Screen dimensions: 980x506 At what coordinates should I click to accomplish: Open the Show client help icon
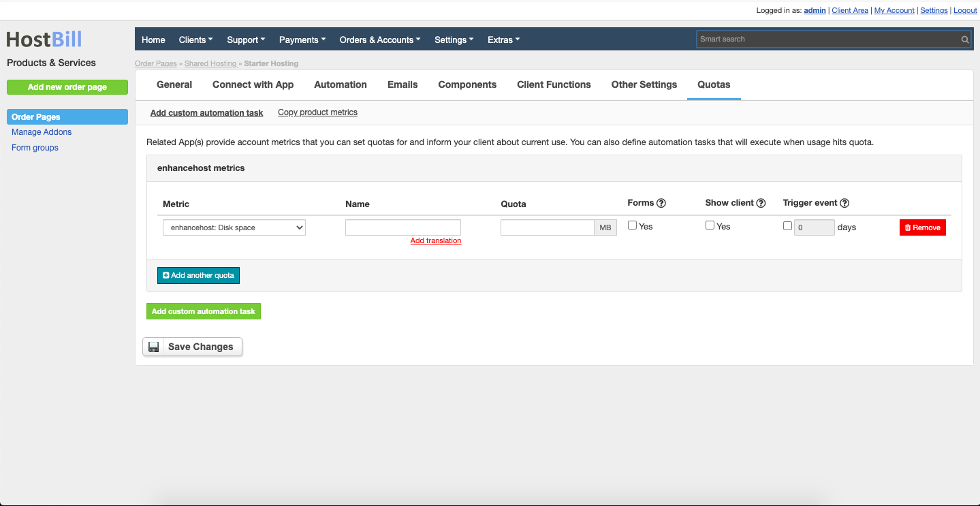point(761,202)
